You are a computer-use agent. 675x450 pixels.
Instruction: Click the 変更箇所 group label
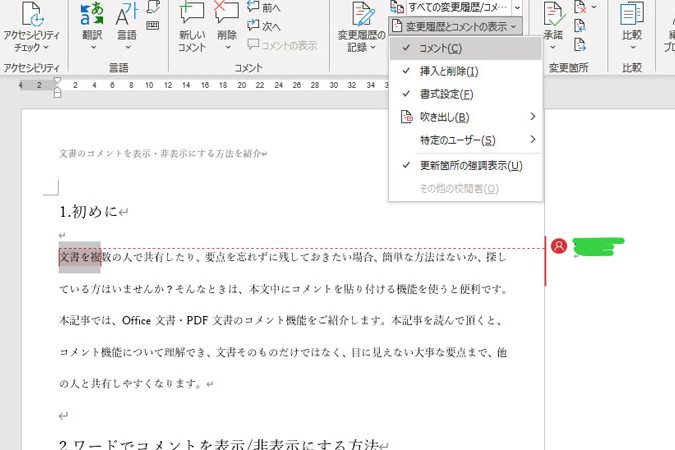[569, 68]
